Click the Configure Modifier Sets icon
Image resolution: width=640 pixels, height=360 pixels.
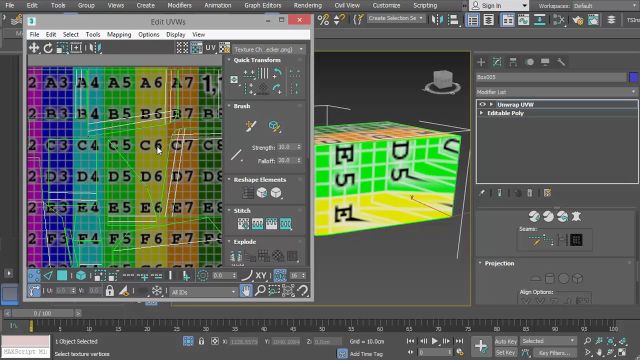(547, 193)
